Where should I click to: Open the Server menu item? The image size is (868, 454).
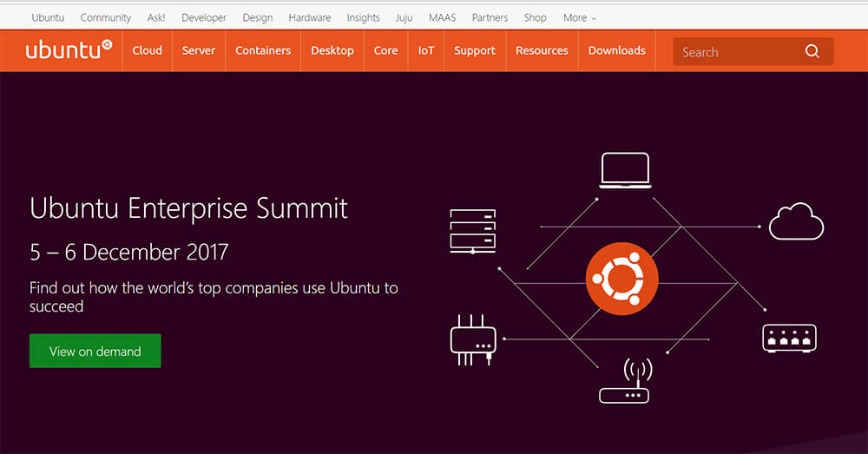[x=199, y=50]
